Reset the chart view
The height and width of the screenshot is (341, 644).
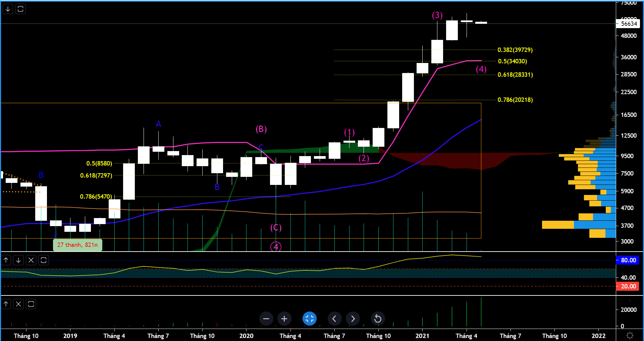(378, 319)
